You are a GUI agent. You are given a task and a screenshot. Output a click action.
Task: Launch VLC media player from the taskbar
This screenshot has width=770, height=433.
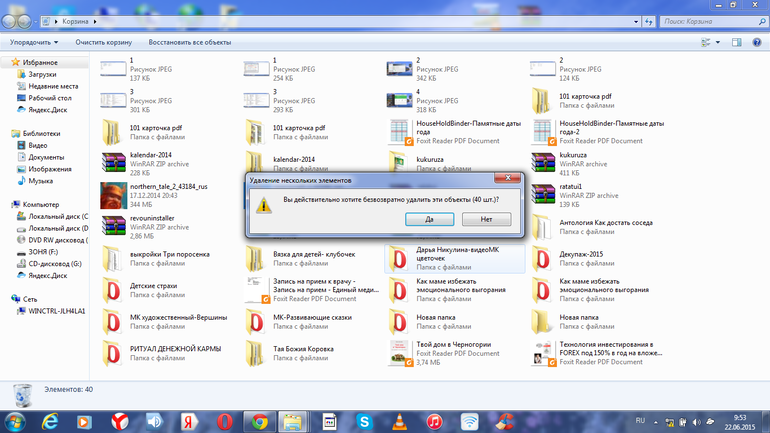(400, 420)
